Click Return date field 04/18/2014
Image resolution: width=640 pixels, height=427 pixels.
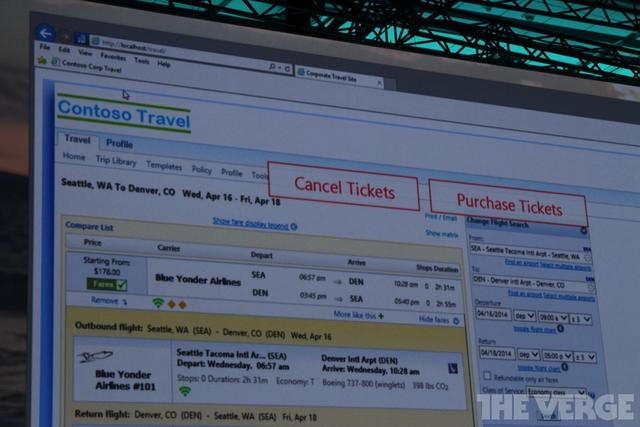(x=497, y=353)
